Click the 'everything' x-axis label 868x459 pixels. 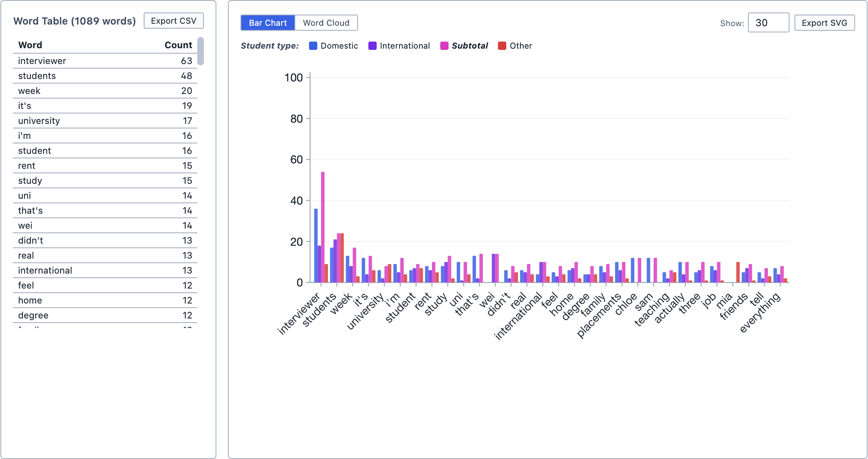[760, 312]
